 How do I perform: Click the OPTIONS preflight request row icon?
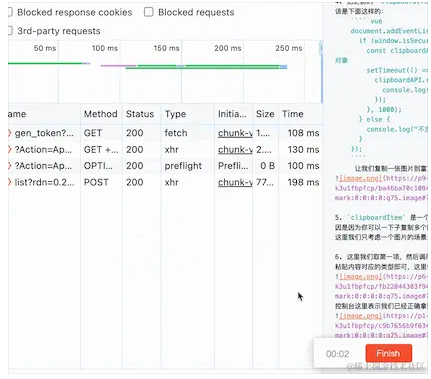tap(9, 166)
